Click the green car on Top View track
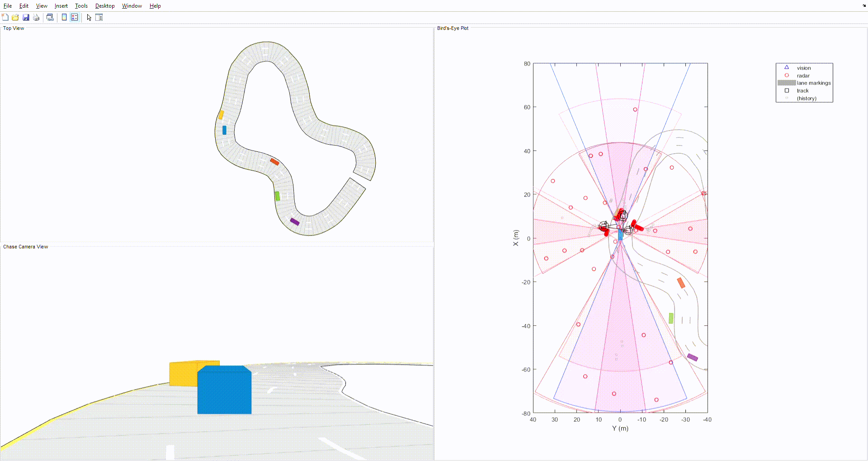Screen dimensions: 868x461 click(277, 196)
